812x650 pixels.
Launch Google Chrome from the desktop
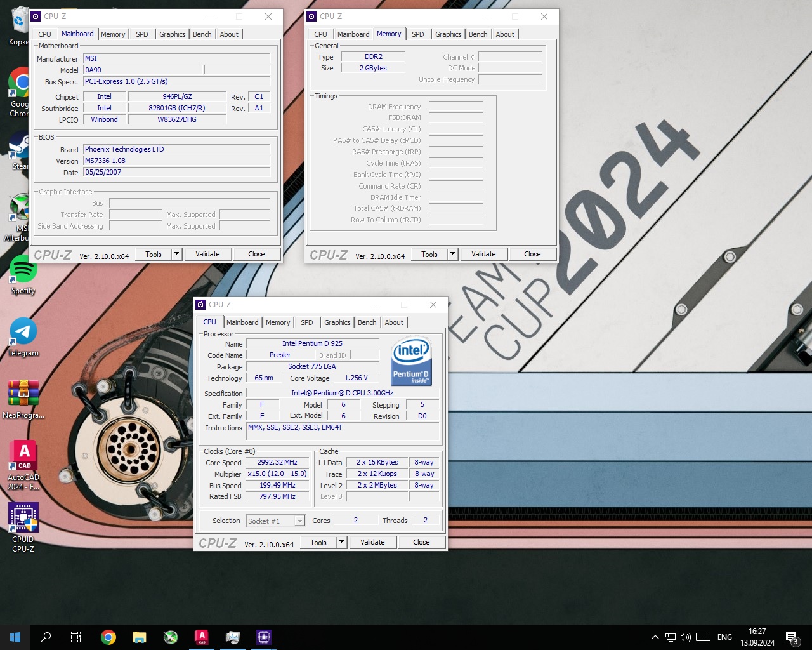[x=19, y=91]
